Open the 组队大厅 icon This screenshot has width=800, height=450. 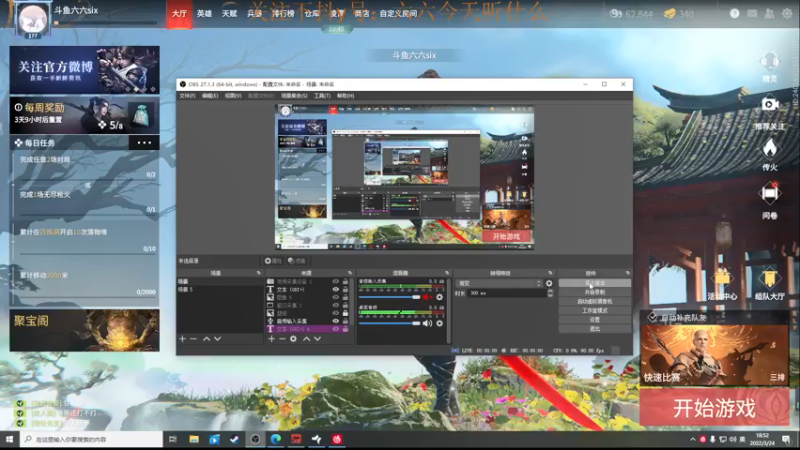click(769, 278)
